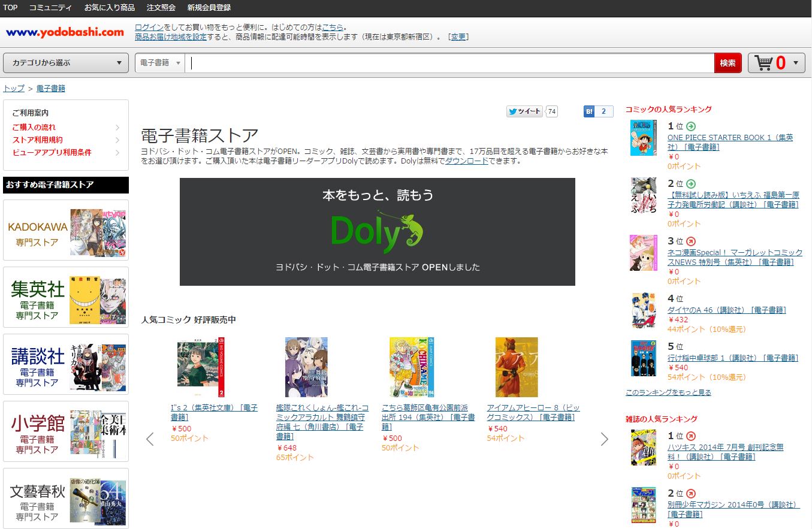This screenshot has width=812, height=529.
Task: Click the ストア利用規約 chevron arrow
Action: [x=117, y=140]
